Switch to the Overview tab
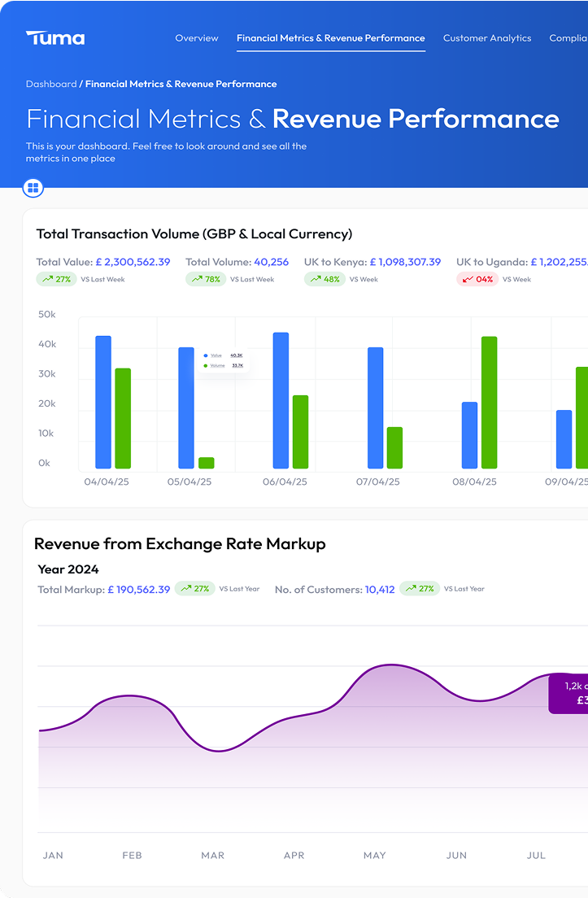 pyautogui.click(x=197, y=38)
